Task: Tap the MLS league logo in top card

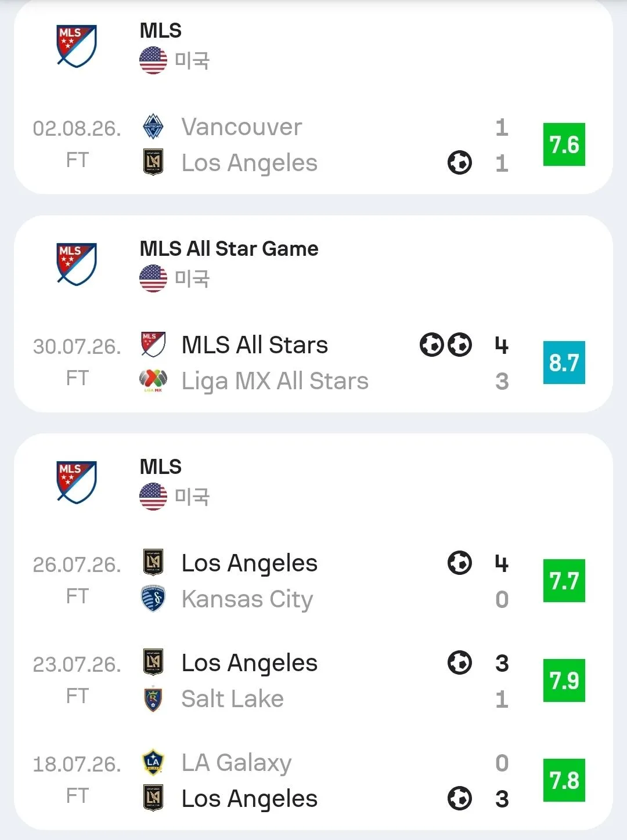Action: [x=77, y=45]
